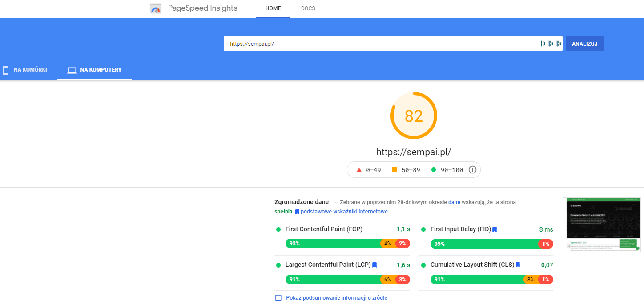Click the red 3% segment in LCP bar
Screen dimensions: 644x305
[x=402, y=279]
